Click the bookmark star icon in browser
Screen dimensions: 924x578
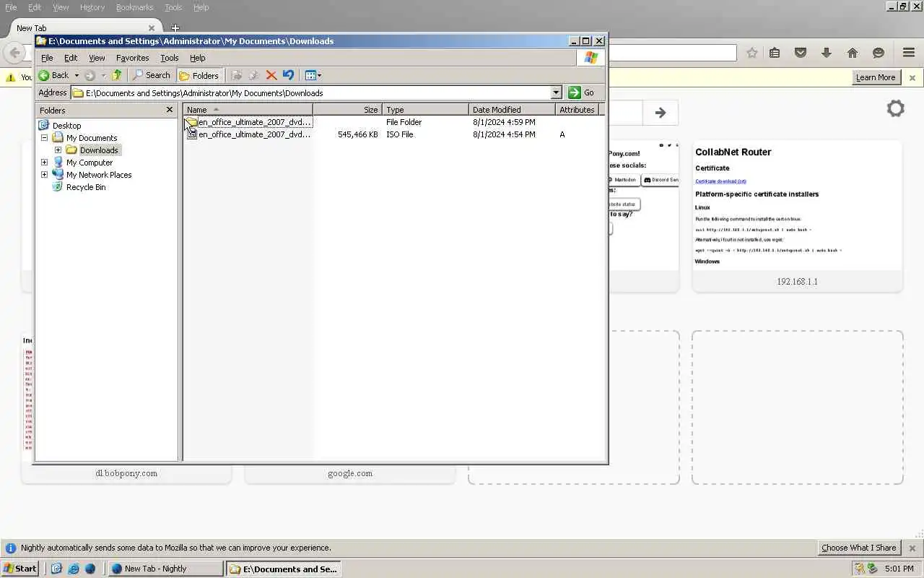pos(752,53)
